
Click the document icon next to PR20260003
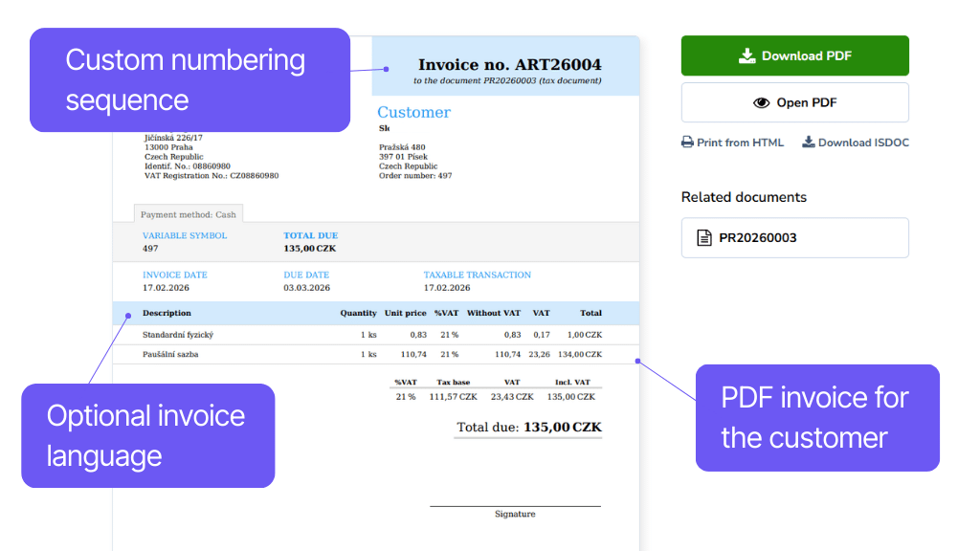pyautogui.click(x=704, y=238)
